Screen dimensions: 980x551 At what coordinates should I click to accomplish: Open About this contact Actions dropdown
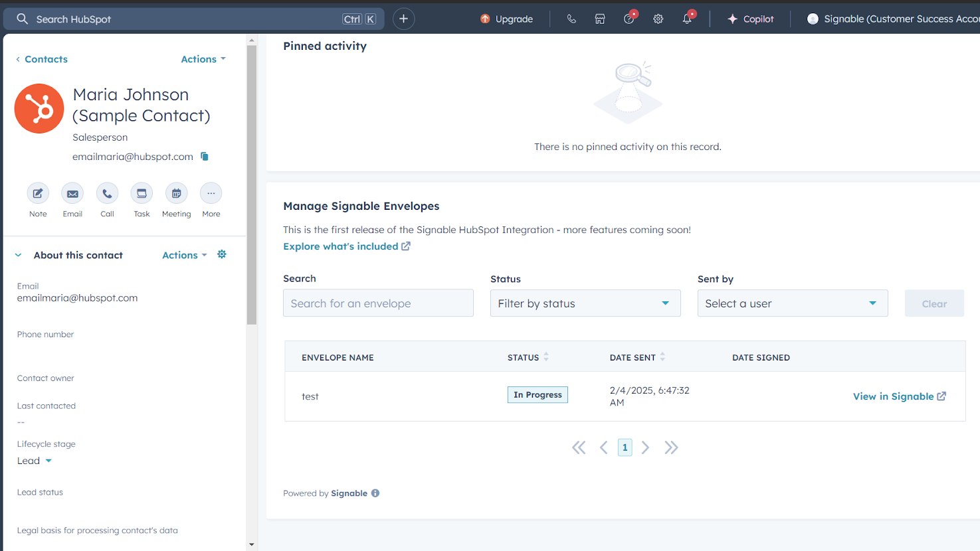point(185,255)
